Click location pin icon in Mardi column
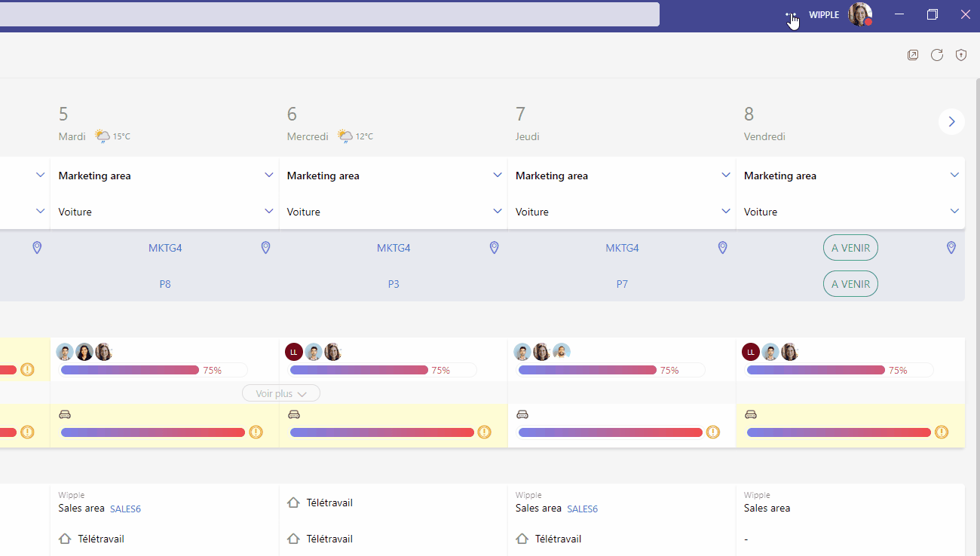Screen dimensions: 980x556 (x=265, y=248)
